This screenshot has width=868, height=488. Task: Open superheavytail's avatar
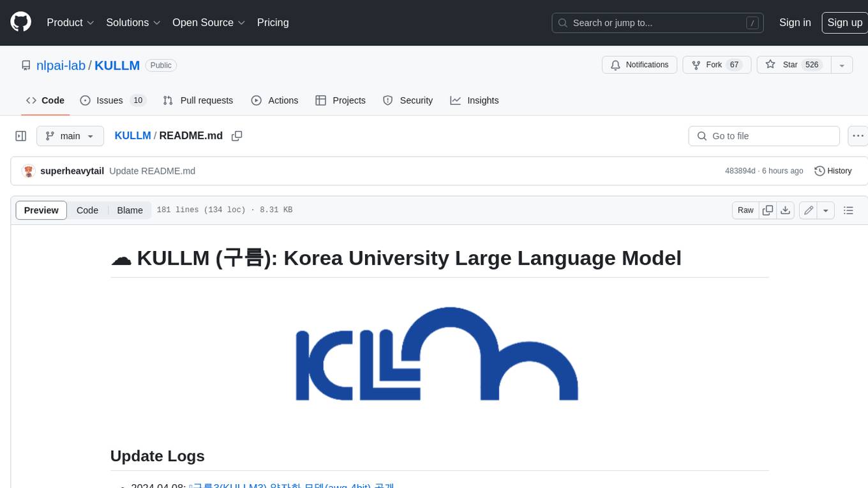[28, 171]
